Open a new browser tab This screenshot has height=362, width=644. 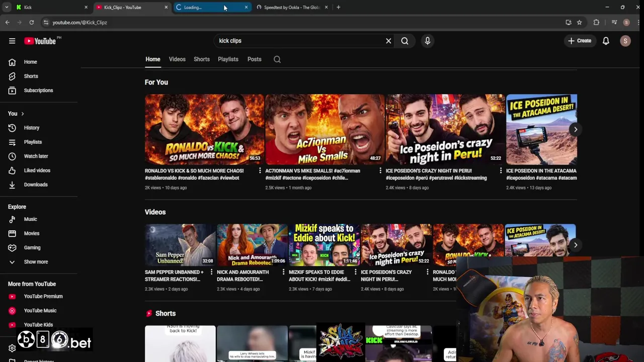pyautogui.click(x=338, y=7)
